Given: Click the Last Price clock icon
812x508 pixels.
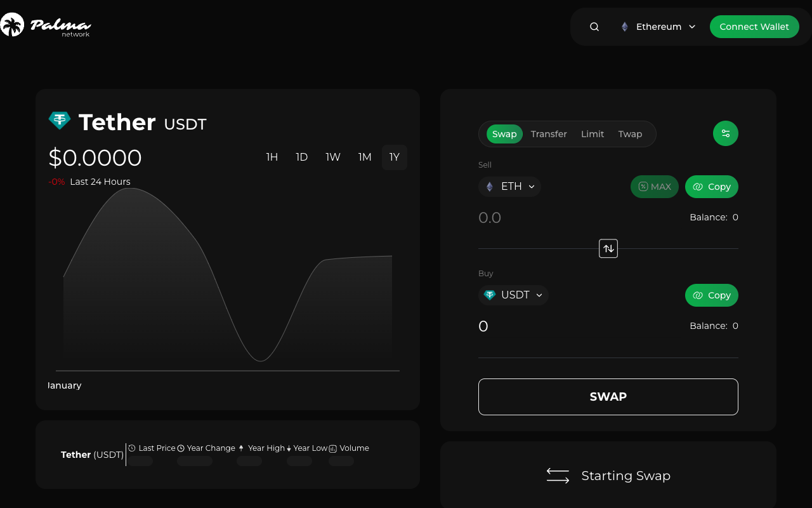Looking at the screenshot, I should coord(132,448).
